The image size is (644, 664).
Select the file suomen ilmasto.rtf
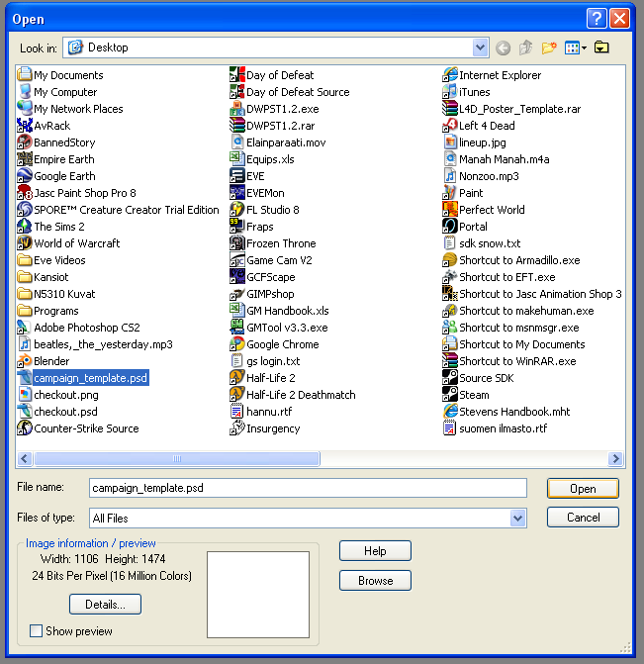[495, 428]
